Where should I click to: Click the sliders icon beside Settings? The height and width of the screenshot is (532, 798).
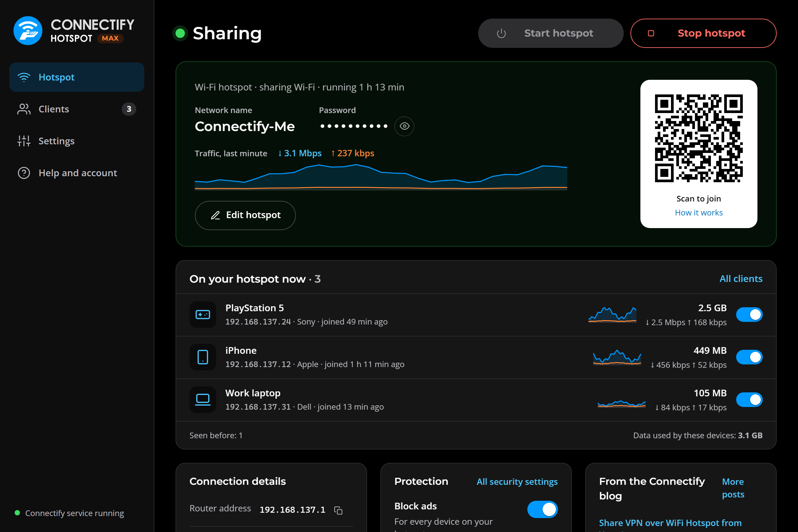(x=24, y=141)
